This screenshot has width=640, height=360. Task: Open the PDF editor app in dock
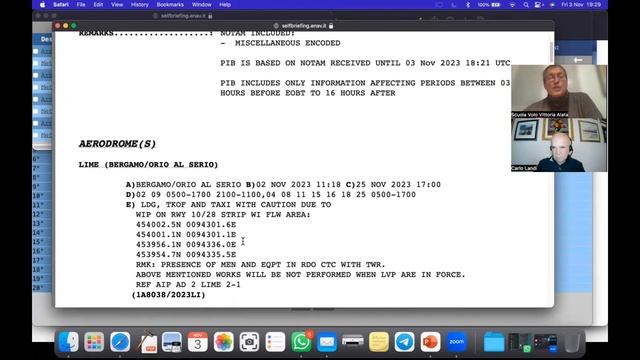pos(147,342)
